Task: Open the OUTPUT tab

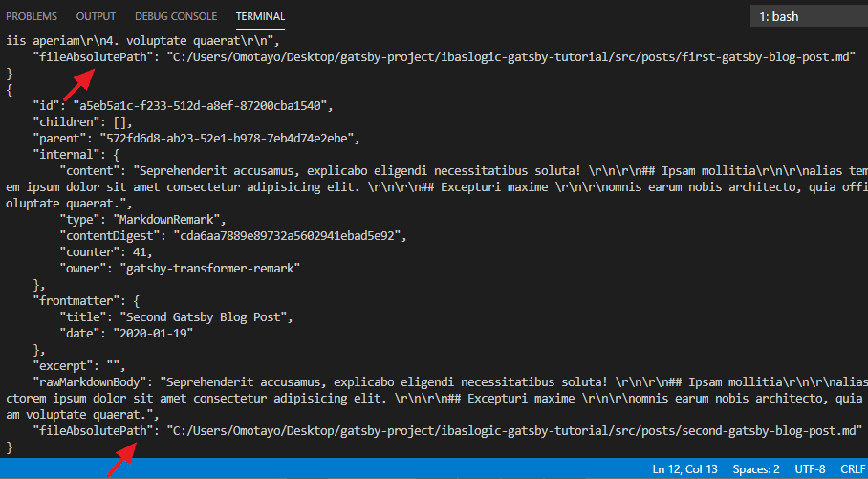Action: [96, 16]
